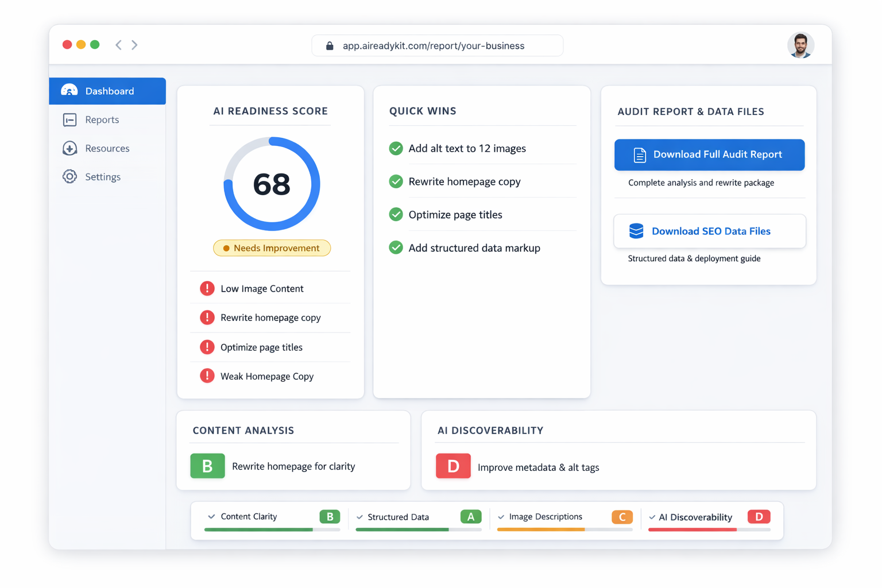Viewport: 882px width, 588px height.
Task: Click the Image Descriptions progress bar
Action: (564, 529)
